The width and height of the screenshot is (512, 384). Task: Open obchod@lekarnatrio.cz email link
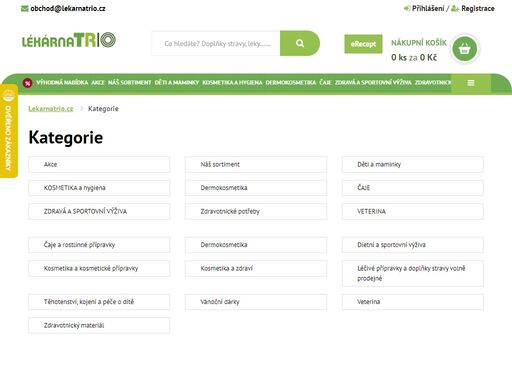tap(68, 9)
